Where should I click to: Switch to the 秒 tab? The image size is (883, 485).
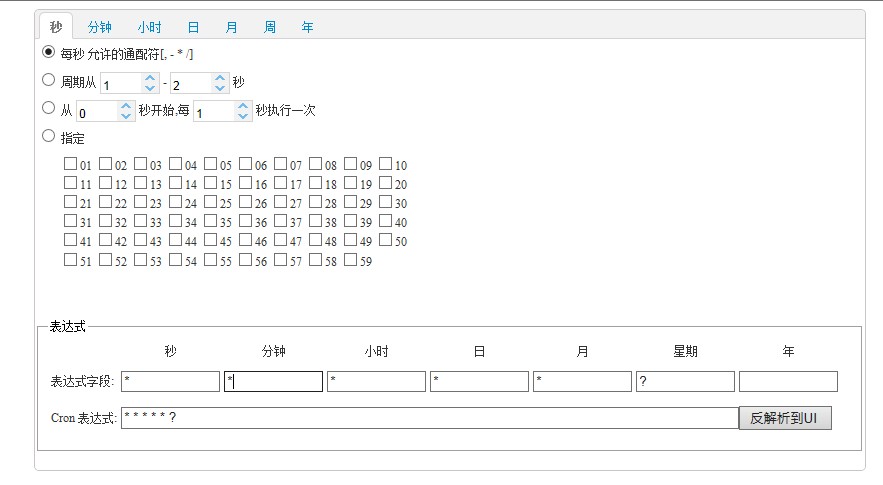[x=55, y=26]
